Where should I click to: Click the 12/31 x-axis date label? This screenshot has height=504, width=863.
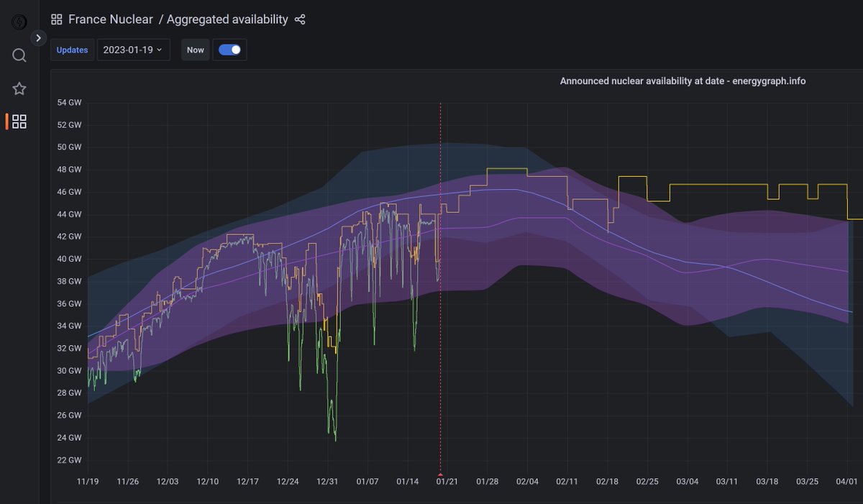[327, 481]
